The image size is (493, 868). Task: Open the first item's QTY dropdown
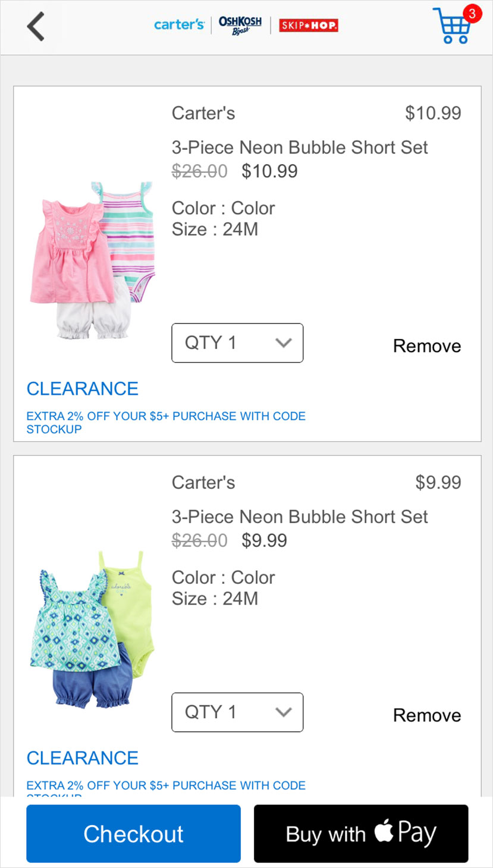coord(237,343)
